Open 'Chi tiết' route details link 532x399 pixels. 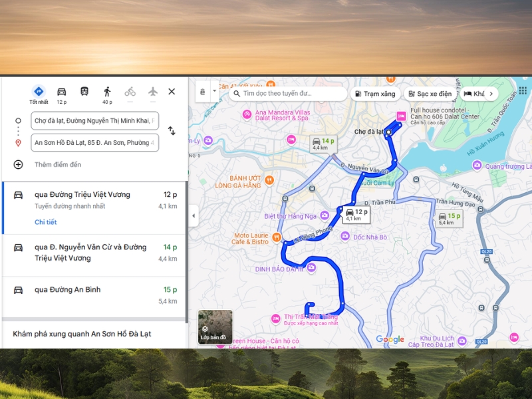tap(45, 222)
